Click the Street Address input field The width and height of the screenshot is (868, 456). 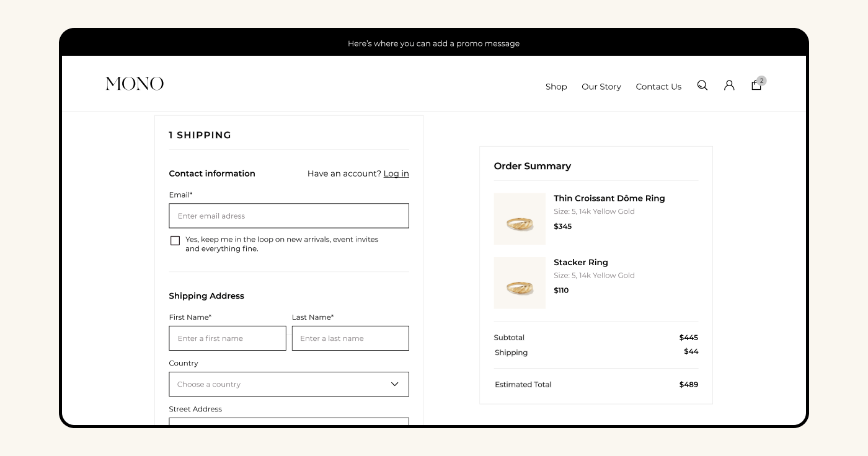288,421
